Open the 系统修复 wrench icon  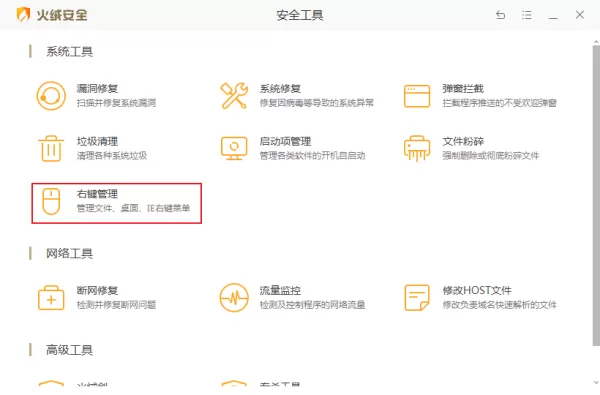point(234,96)
